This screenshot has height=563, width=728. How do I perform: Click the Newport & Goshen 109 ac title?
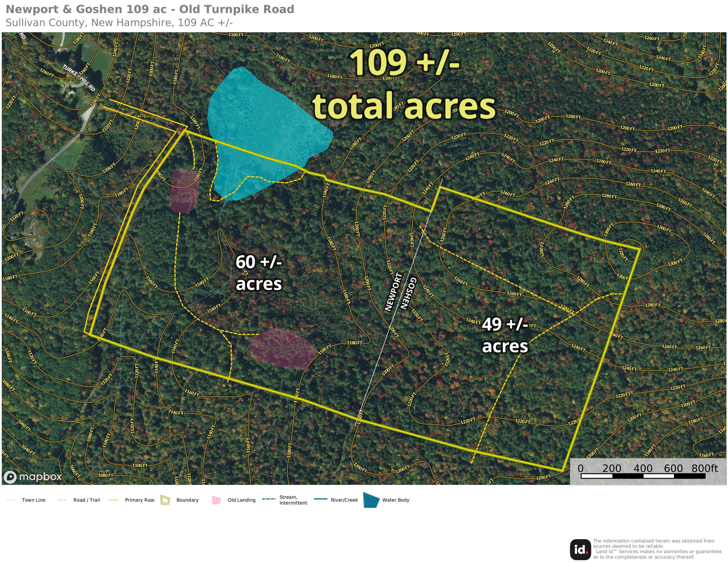150,9
